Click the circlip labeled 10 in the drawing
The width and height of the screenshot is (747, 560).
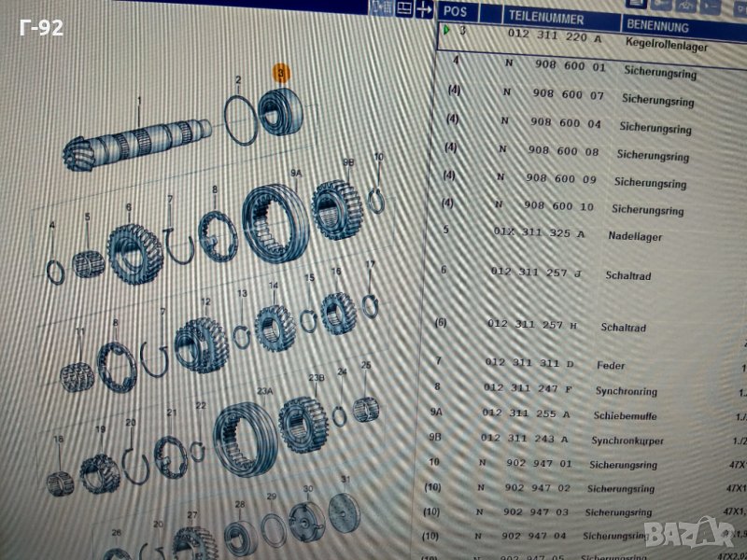pyautogui.click(x=376, y=198)
